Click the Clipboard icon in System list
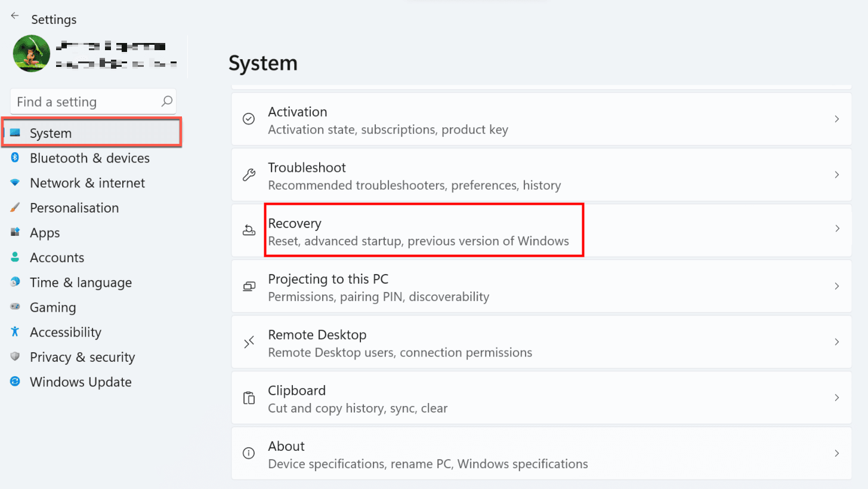This screenshot has height=489, width=868. [249, 398]
